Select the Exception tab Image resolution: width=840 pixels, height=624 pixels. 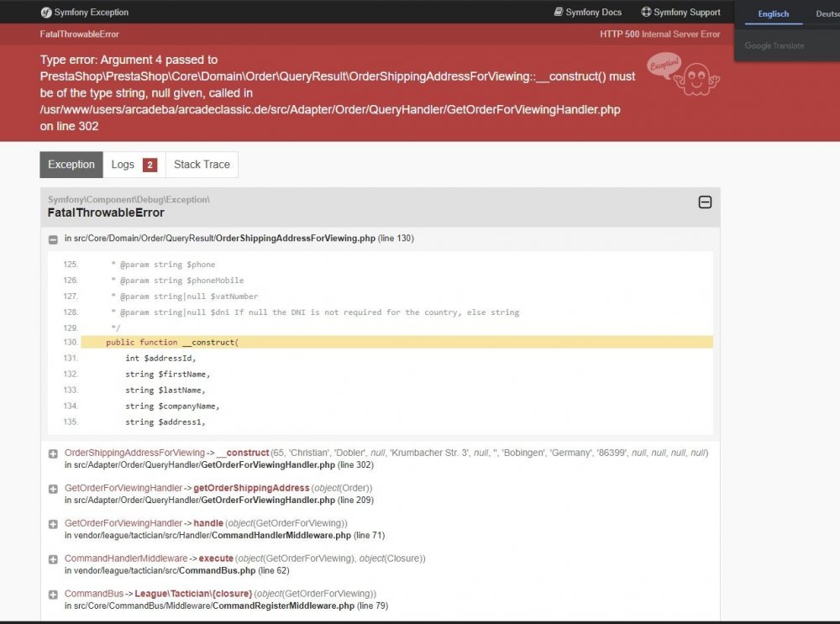tap(71, 165)
